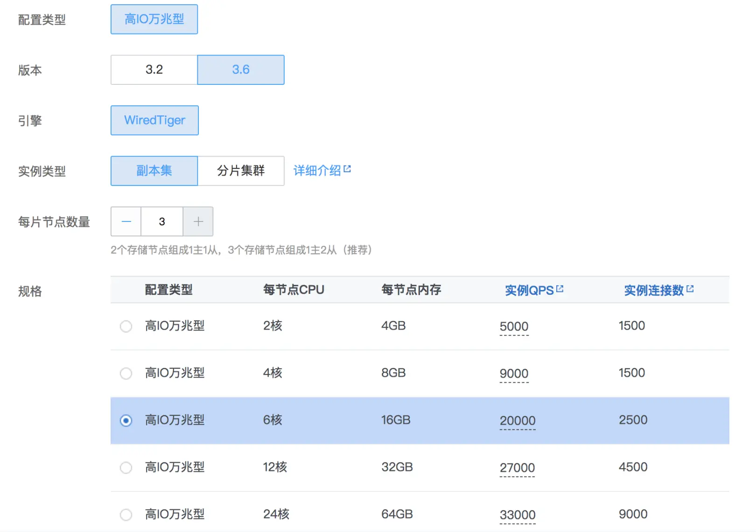Image resolution: width=756 pixels, height=532 pixels.
Task: Click the external link icon beside 实例QPS
Action: [560, 289]
